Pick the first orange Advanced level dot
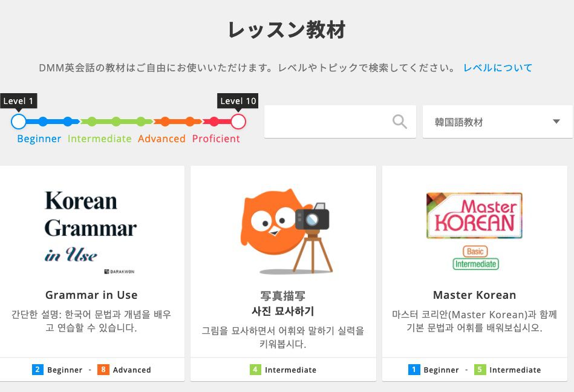 point(165,122)
